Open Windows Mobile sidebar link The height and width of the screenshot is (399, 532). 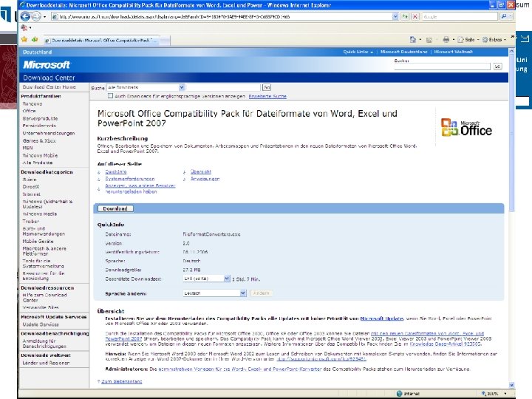pyautogui.click(x=40, y=155)
